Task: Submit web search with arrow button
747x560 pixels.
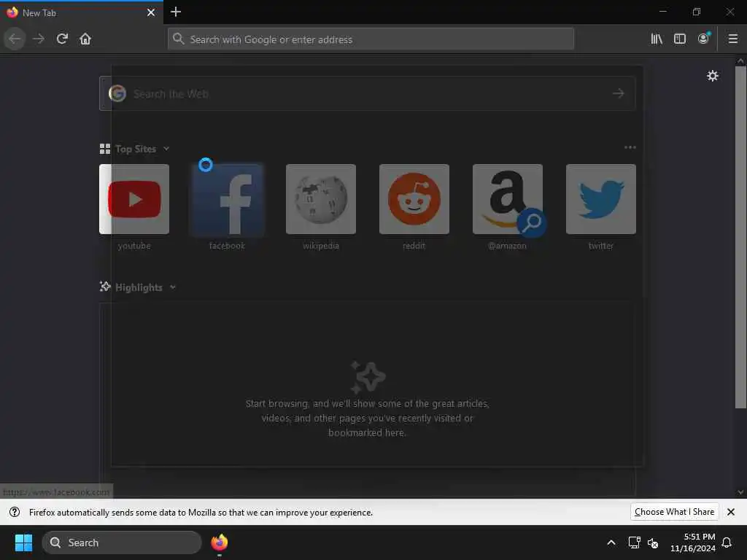Action: pos(619,93)
